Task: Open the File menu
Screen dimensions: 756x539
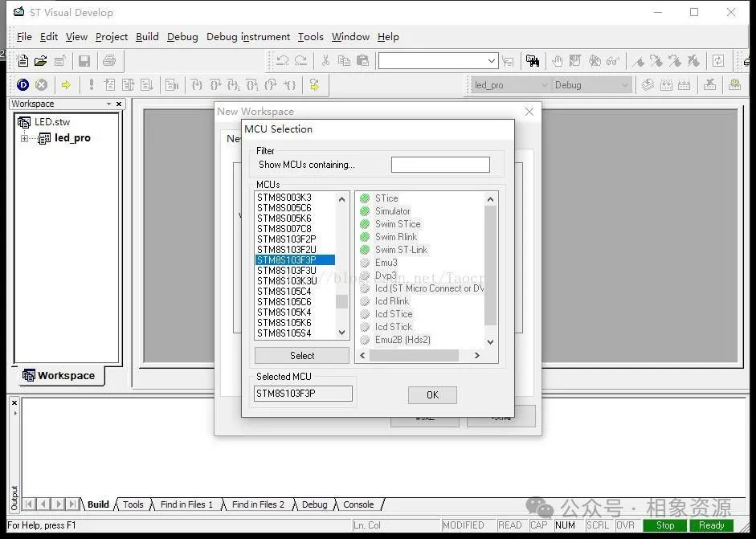Action: pyautogui.click(x=24, y=37)
